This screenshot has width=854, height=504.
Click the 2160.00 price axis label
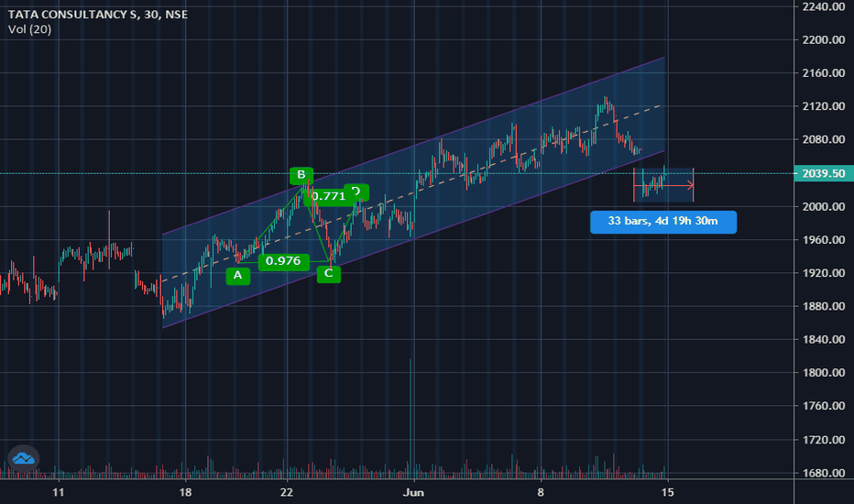click(824, 73)
